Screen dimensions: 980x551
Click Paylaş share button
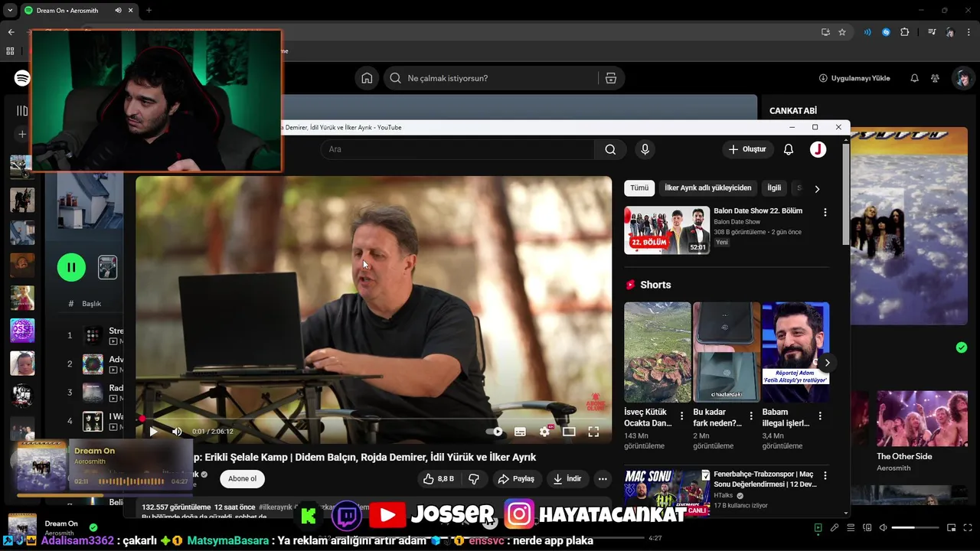[516, 479]
